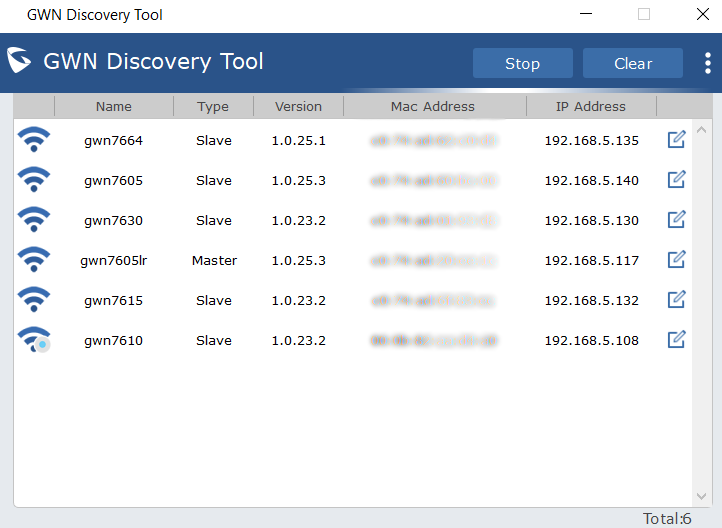Click IP address 192.168.5.130
This screenshot has height=528, width=722.
coord(592,220)
